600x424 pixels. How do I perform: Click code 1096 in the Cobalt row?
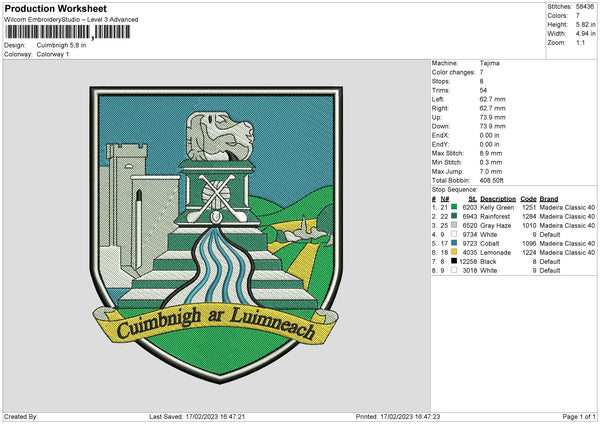(x=530, y=243)
